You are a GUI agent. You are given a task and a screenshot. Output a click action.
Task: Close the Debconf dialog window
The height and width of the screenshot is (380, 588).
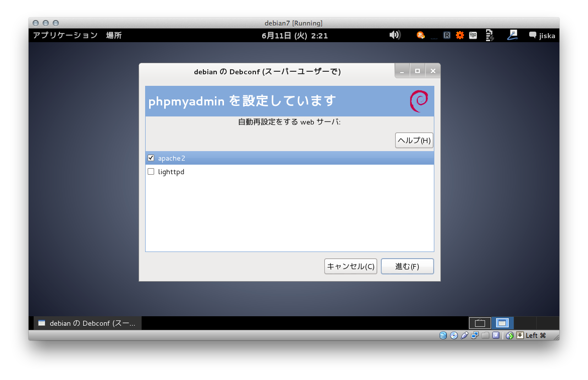click(433, 71)
